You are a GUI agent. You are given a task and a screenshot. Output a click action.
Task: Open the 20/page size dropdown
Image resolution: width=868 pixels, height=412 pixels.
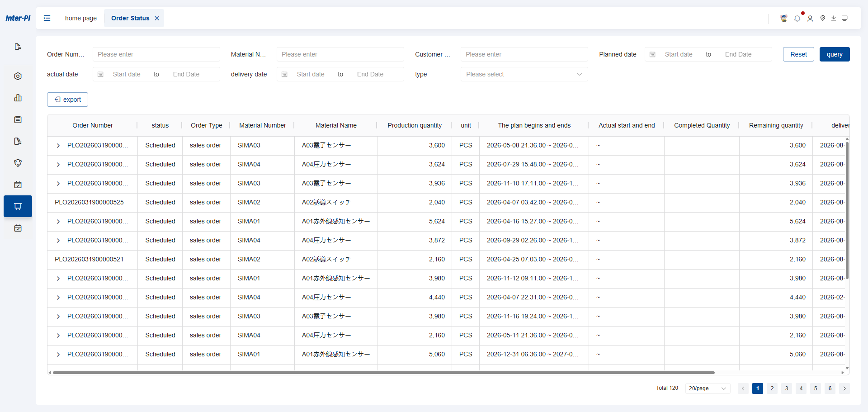pos(708,388)
